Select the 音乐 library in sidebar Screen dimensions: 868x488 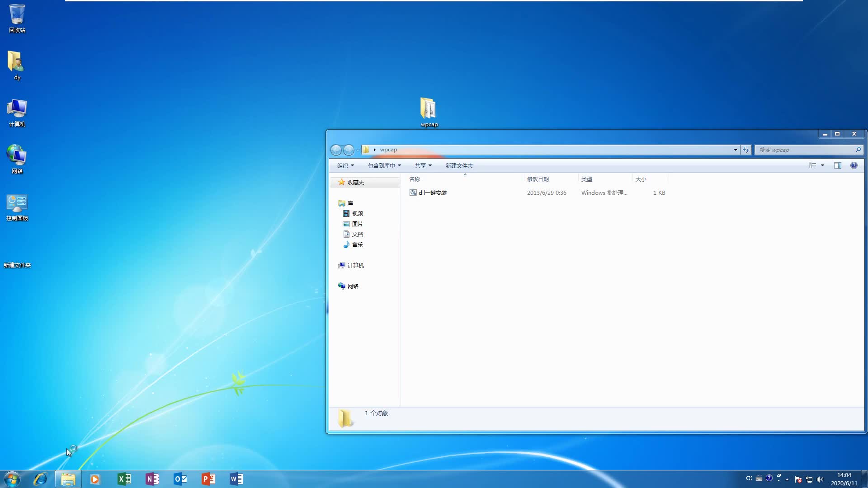(358, 244)
